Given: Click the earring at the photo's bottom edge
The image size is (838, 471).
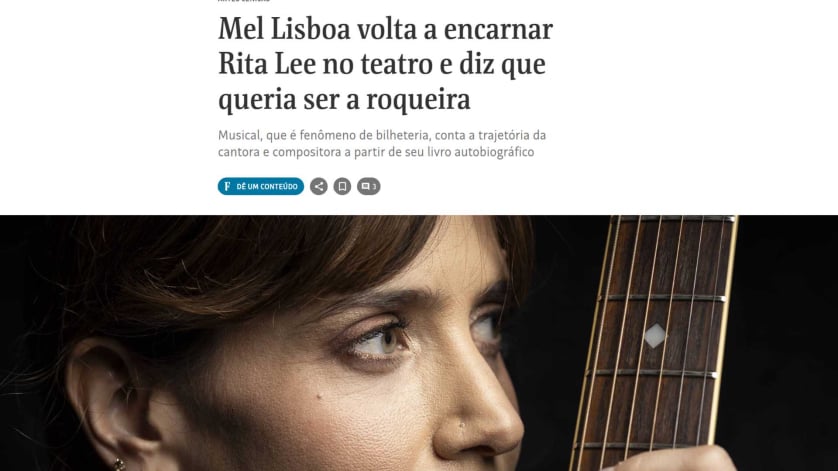Looking at the screenshot, I should click(119, 464).
